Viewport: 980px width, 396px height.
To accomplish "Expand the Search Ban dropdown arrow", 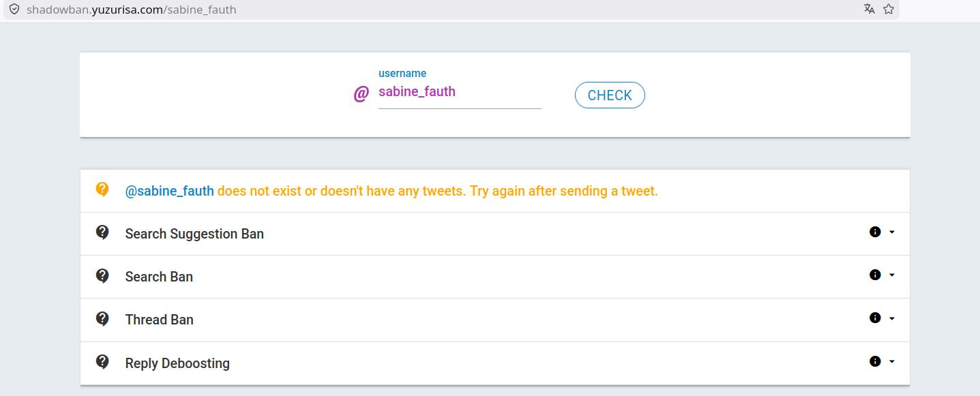I will coord(891,275).
